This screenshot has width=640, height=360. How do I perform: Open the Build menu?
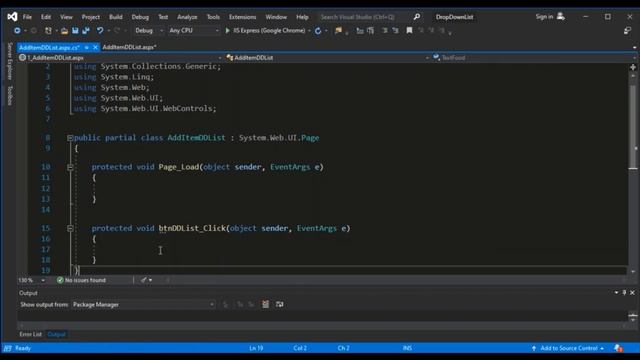116,17
